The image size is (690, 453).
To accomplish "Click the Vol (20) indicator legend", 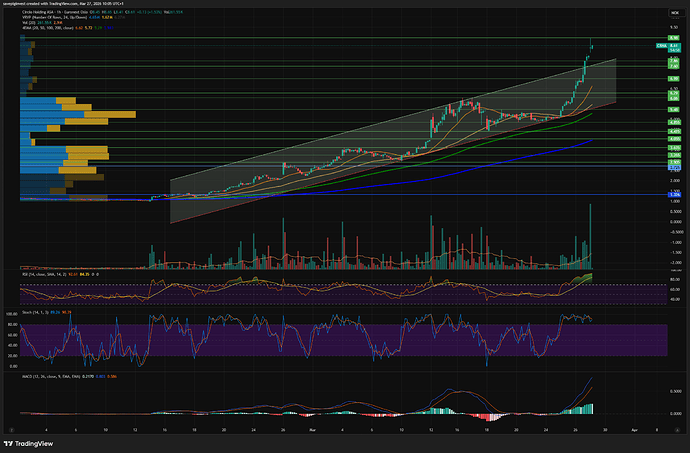I will [x=30, y=23].
